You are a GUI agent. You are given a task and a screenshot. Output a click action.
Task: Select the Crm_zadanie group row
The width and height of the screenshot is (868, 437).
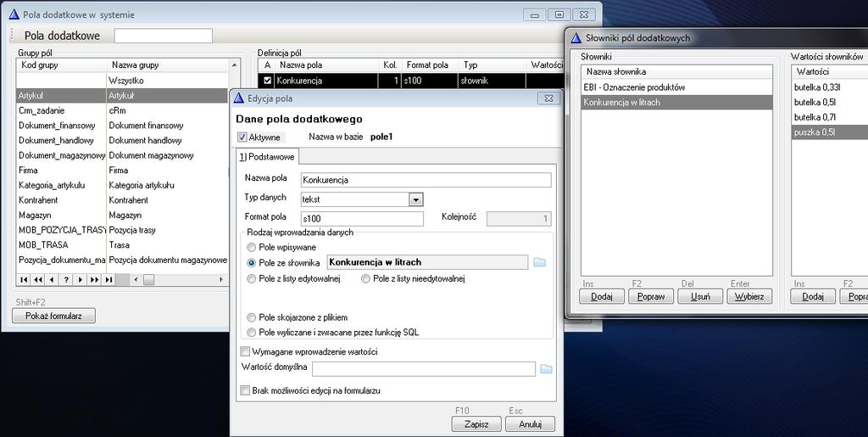pyautogui.click(x=122, y=110)
